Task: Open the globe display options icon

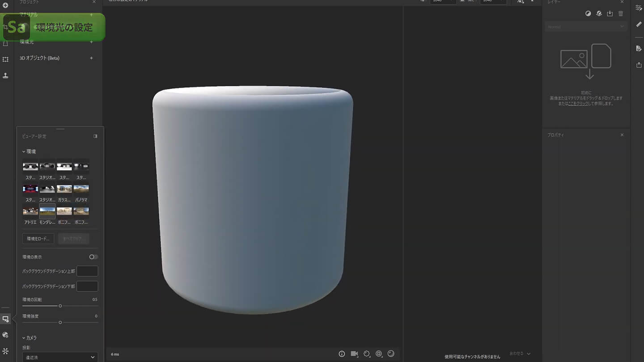Action: click(379, 354)
